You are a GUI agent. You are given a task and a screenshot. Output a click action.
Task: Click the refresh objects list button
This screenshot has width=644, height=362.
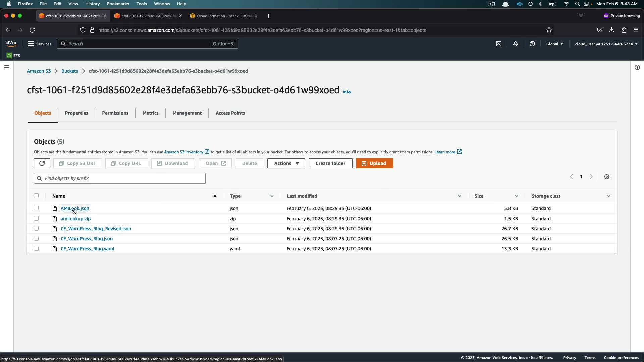coord(42,163)
